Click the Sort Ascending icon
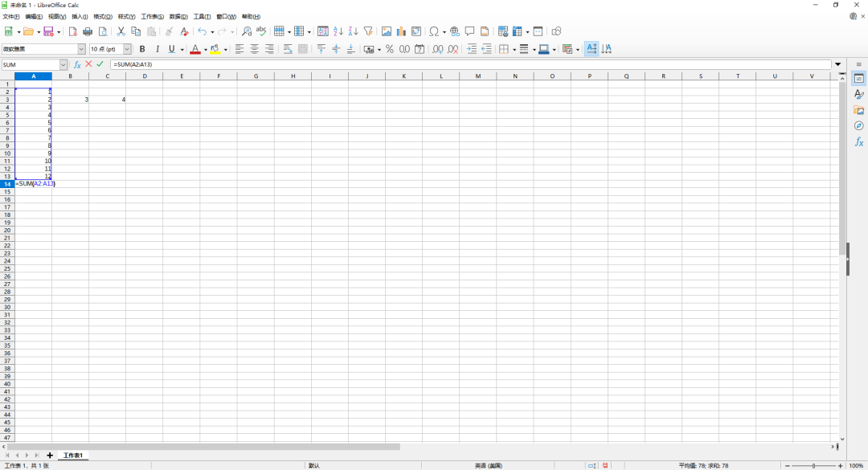The image size is (868, 470). [x=338, y=31]
